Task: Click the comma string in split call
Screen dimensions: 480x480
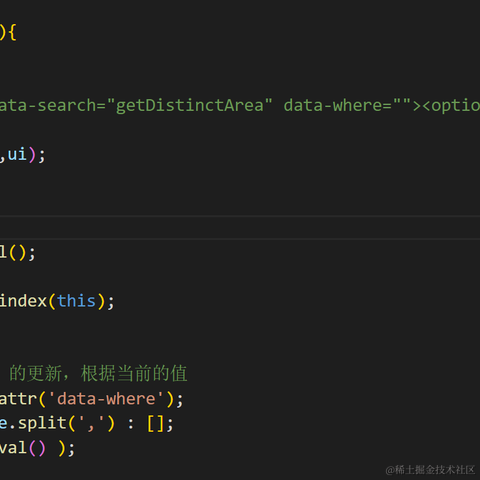Action: pyautogui.click(x=91, y=424)
